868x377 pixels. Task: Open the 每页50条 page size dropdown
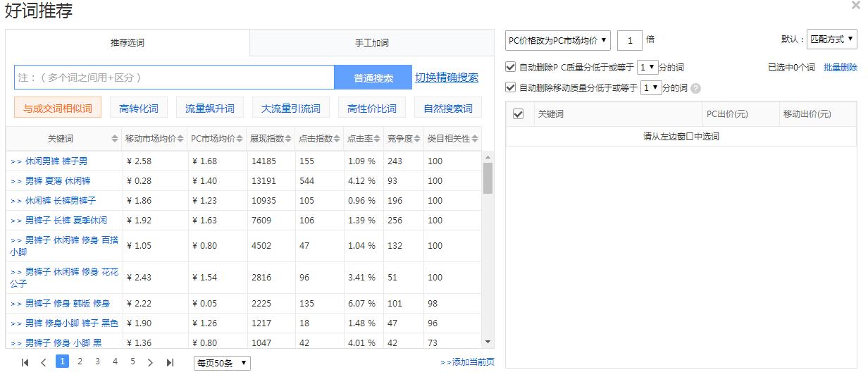(x=222, y=363)
